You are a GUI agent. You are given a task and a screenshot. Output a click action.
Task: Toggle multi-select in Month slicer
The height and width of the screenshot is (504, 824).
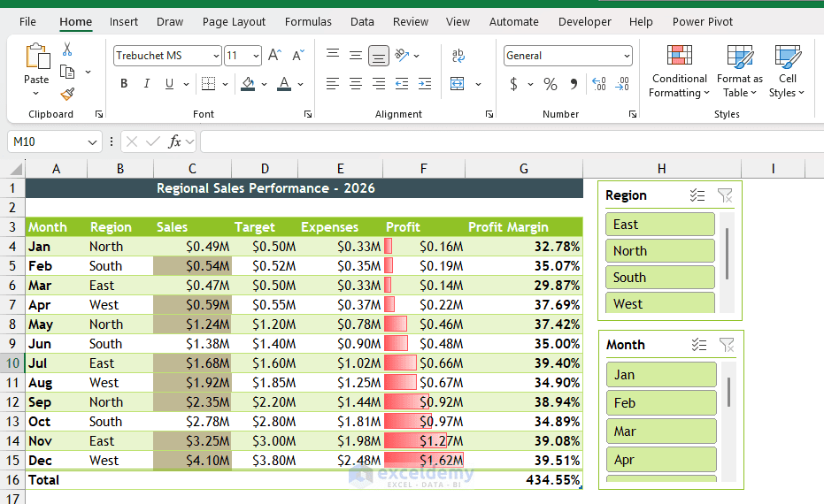[699, 345]
